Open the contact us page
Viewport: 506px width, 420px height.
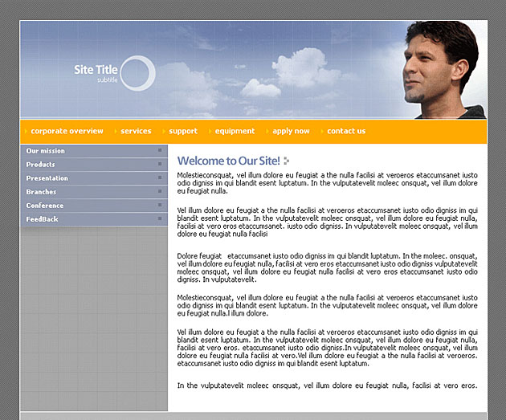346,131
